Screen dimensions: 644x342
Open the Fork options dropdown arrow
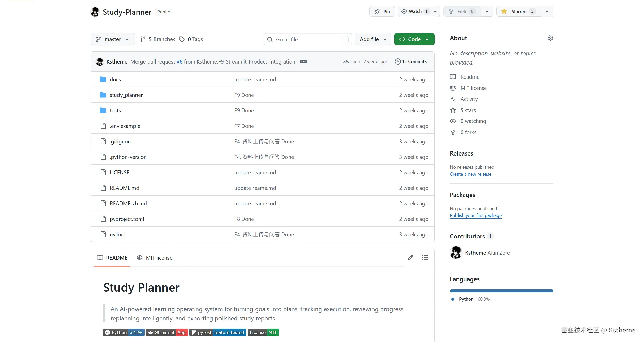click(487, 11)
